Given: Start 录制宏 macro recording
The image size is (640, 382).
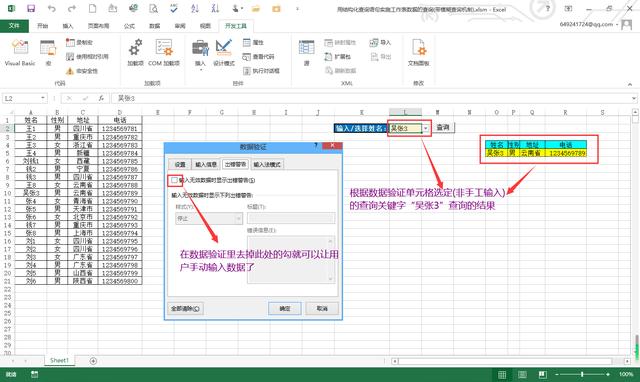Looking at the screenshot, I should point(80,42).
